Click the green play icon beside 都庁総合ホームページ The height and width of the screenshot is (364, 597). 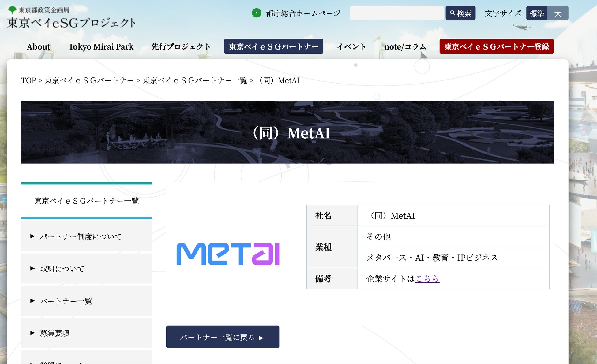[256, 13]
